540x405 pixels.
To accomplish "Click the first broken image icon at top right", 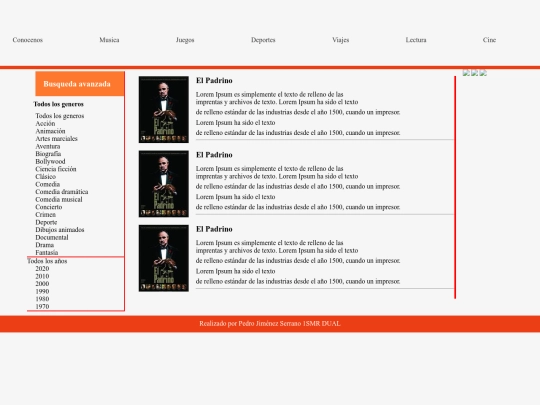I will point(466,73).
